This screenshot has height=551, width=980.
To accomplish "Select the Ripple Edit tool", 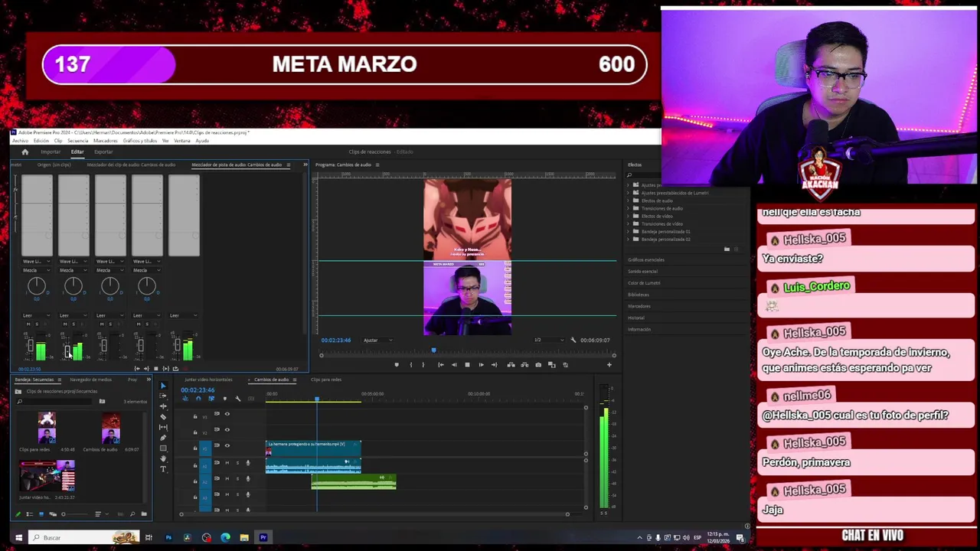I will coord(163,406).
